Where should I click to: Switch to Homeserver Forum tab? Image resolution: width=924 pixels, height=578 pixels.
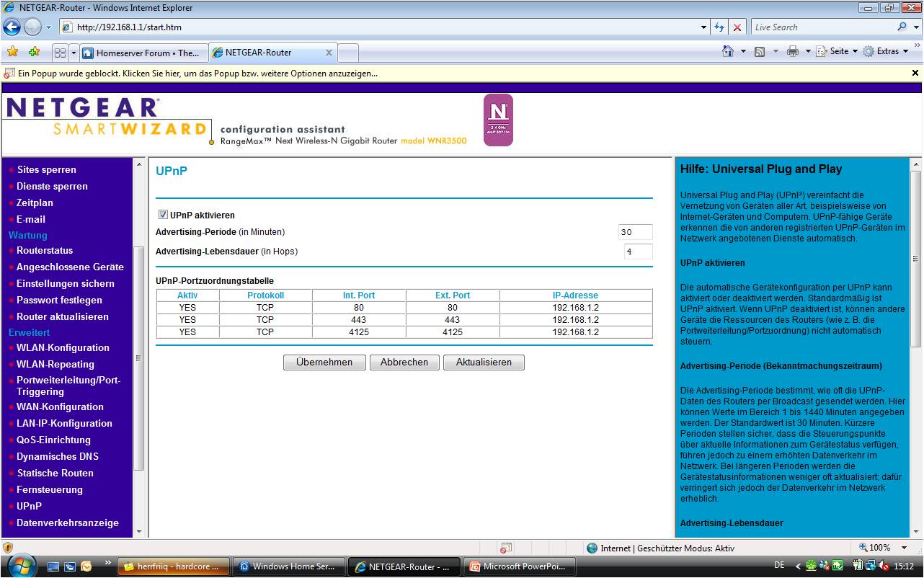143,53
